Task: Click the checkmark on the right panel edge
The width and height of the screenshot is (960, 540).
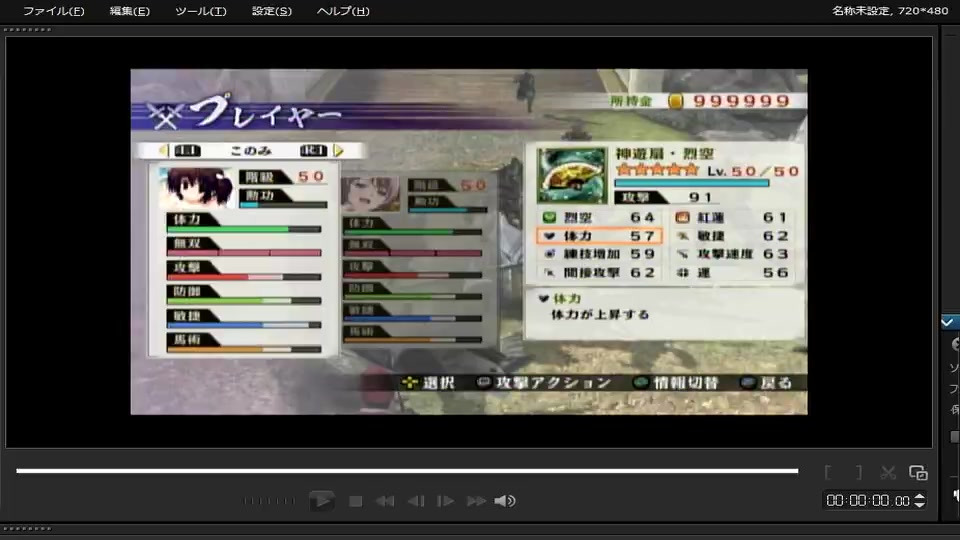Action: [948, 322]
